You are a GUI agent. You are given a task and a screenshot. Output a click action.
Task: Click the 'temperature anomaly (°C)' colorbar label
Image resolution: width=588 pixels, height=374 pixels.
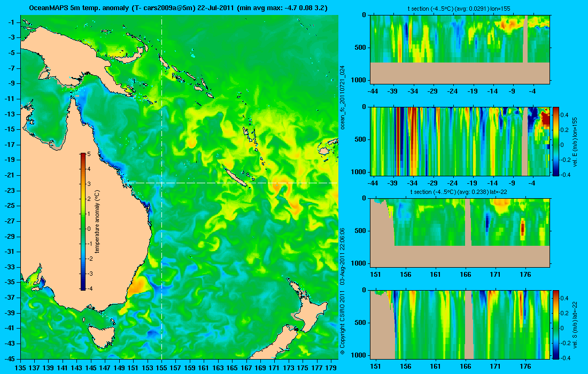97,222
